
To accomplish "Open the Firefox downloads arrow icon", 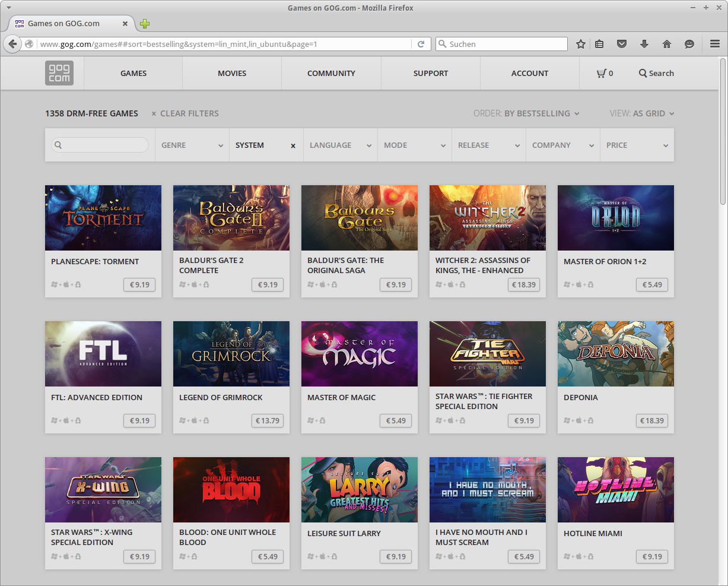I will click(644, 44).
